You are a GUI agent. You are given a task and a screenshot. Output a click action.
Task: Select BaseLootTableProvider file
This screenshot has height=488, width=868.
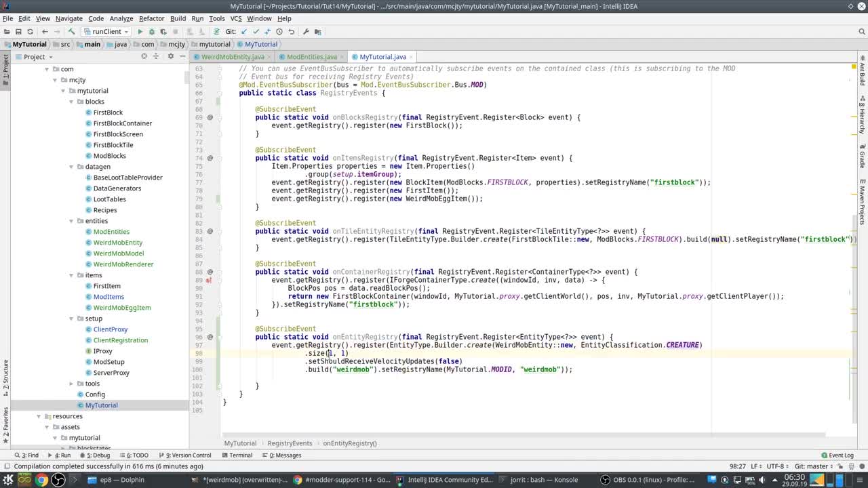pyautogui.click(x=127, y=178)
